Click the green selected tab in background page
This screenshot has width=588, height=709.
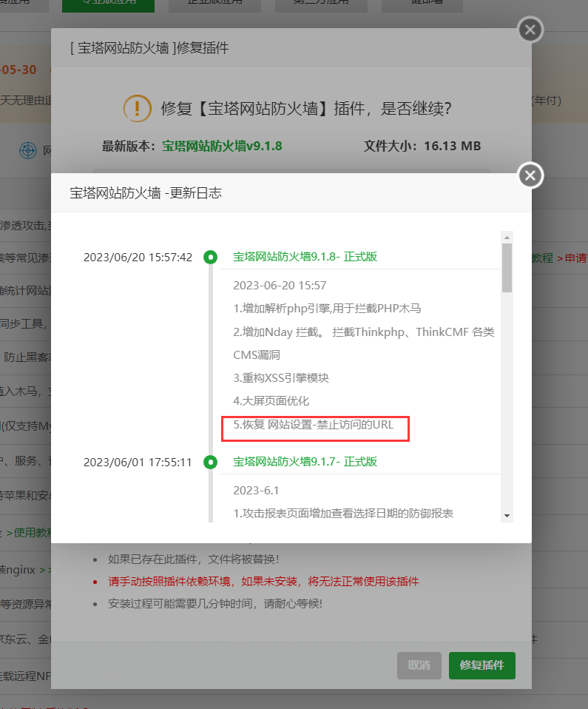(x=108, y=5)
